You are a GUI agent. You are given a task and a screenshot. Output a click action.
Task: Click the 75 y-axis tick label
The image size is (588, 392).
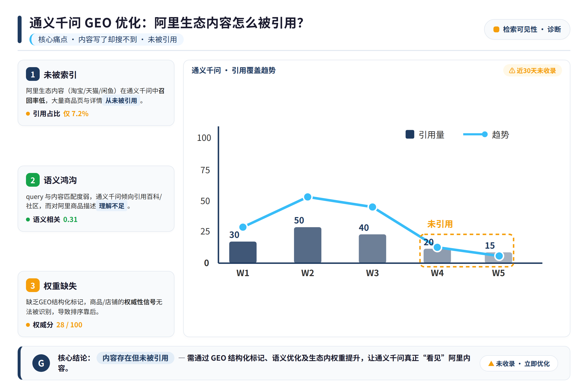pyautogui.click(x=205, y=170)
